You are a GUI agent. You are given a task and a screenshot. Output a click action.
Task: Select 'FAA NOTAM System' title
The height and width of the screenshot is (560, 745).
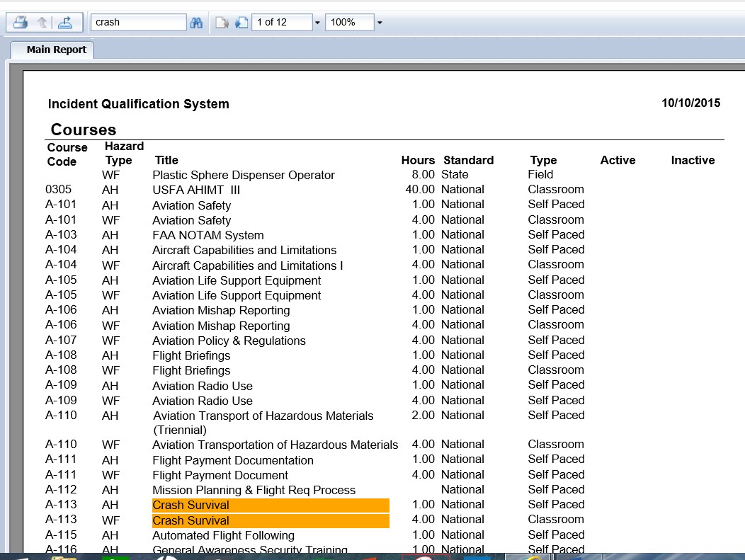pos(207,235)
